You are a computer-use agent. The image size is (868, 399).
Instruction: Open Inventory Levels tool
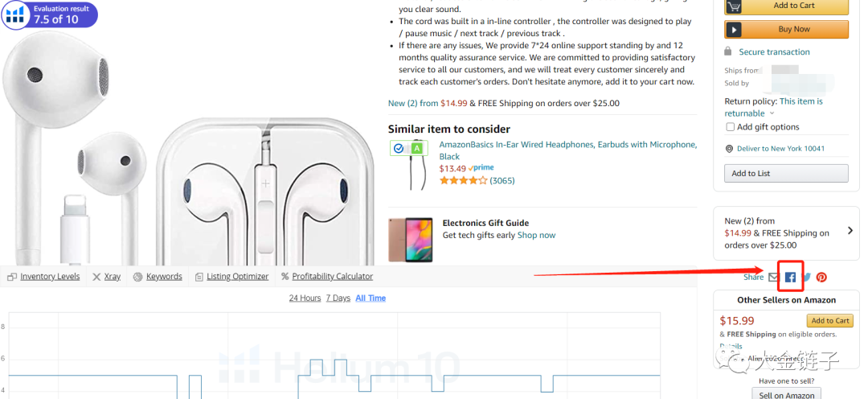coord(43,277)
